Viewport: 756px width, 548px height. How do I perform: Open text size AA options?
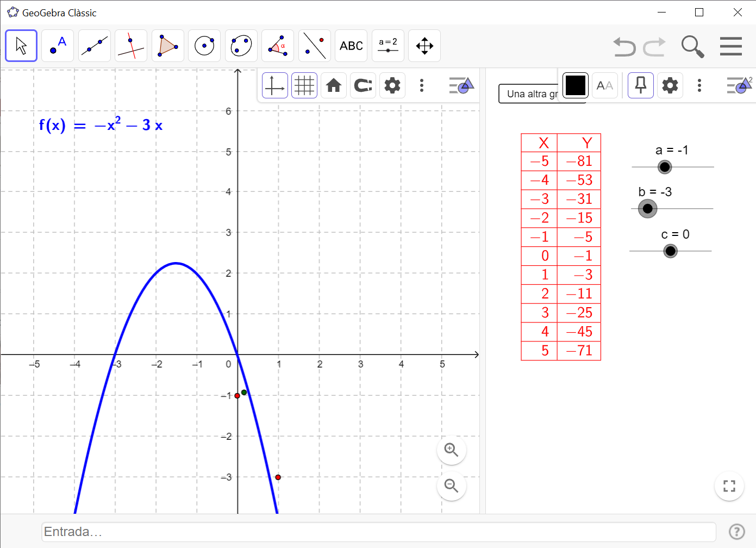point(605,85)
